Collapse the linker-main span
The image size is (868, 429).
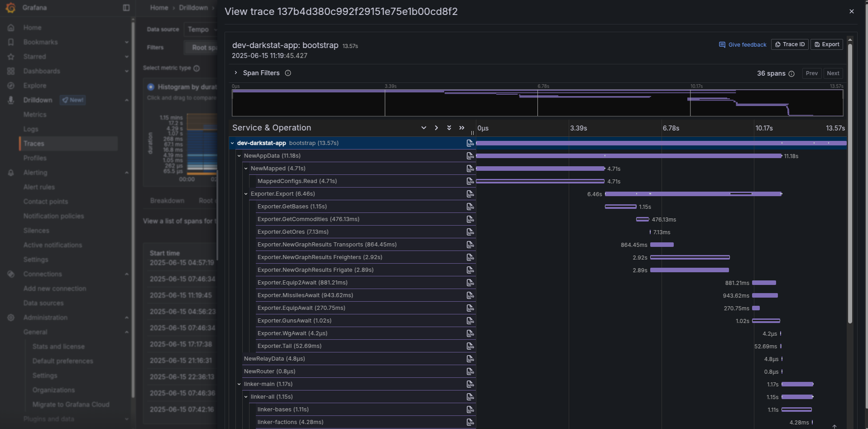click(239, 384)
